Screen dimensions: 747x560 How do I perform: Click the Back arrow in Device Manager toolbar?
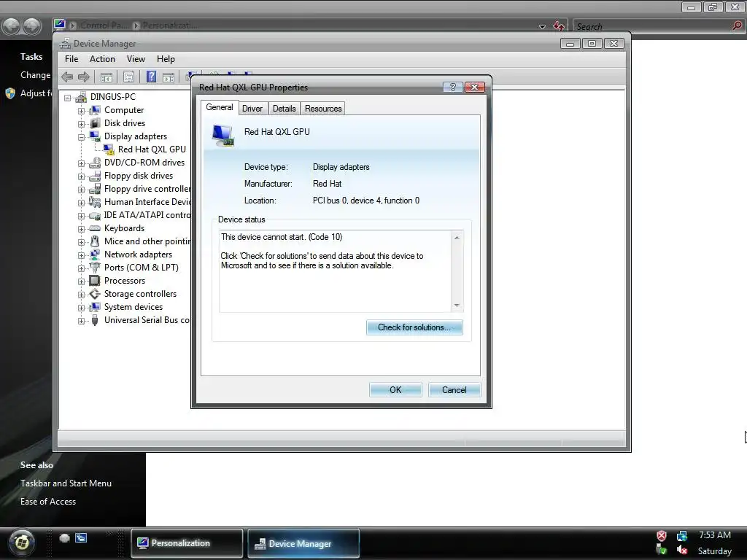pyautogui.click(x=67, y=77)
